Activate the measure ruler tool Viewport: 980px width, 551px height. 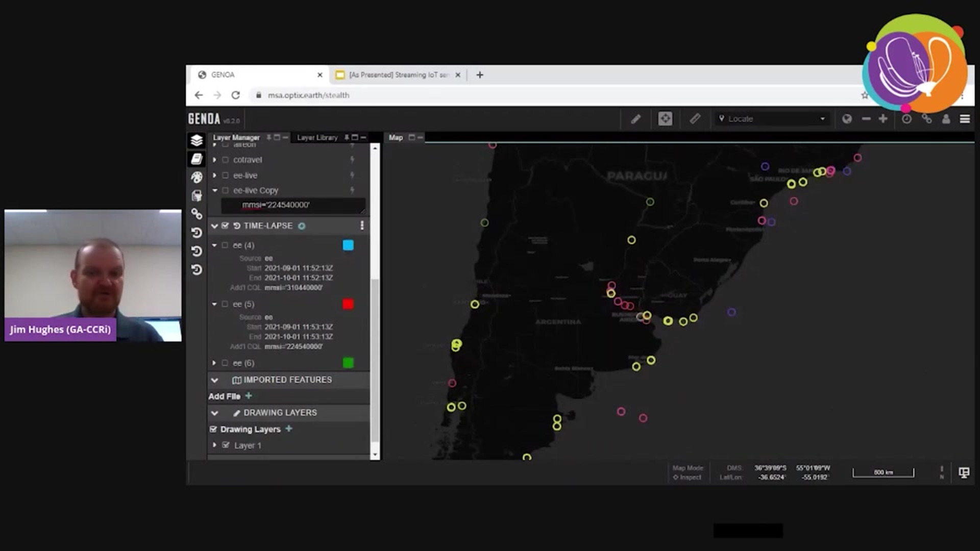pos(695,118)
